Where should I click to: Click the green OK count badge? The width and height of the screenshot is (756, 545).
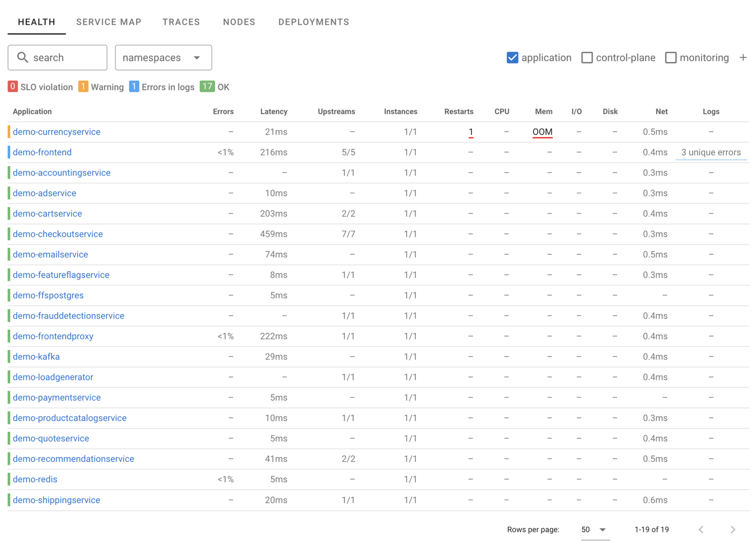click(x=207, y=86)
